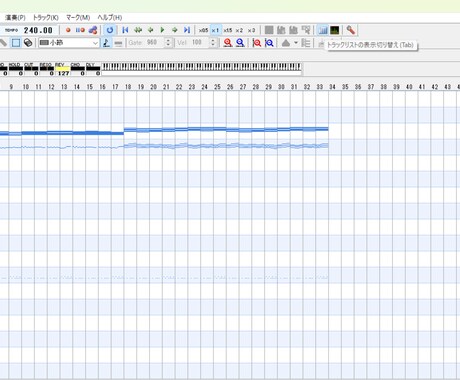The height and width of the screenshot is (380, 460).
Task: Click the gray square view icon
Action: tap(269, 30)
